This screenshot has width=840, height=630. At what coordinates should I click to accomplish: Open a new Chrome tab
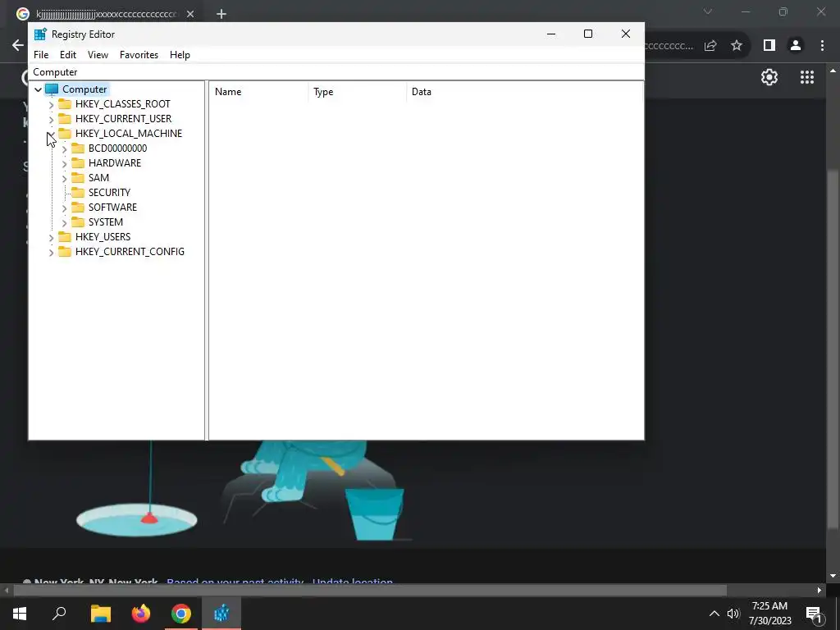[221, 14]
